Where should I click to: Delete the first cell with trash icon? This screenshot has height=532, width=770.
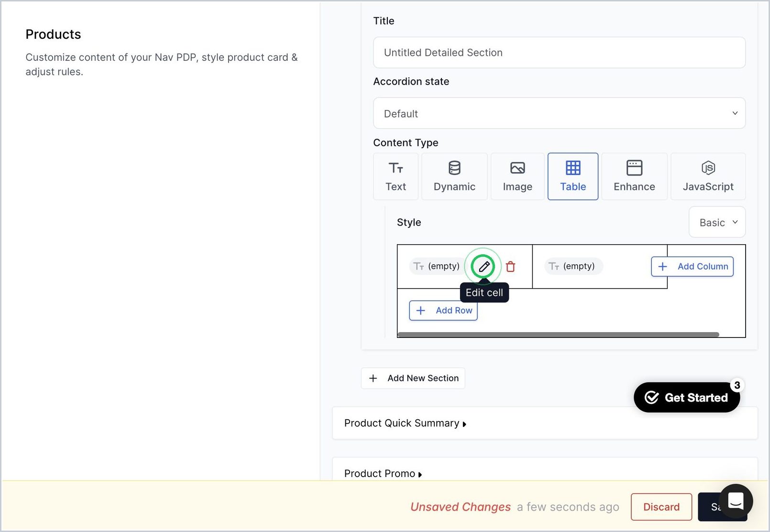510,267
